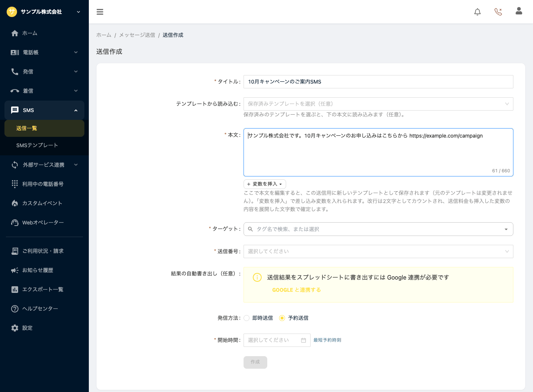Click the GOOGLE と連携する link
This screenshot has width=533, height=392.
296,290
